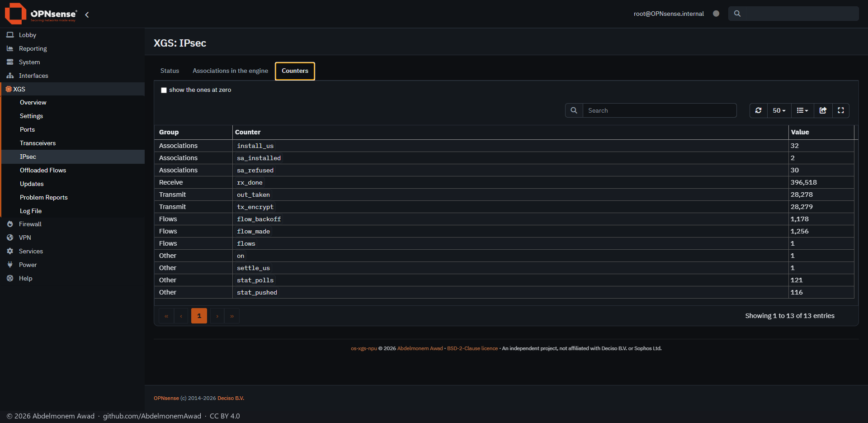Screen dimensions: 868x423
Task: Expand the Interfaces menu
Action: tap(72, 76)
